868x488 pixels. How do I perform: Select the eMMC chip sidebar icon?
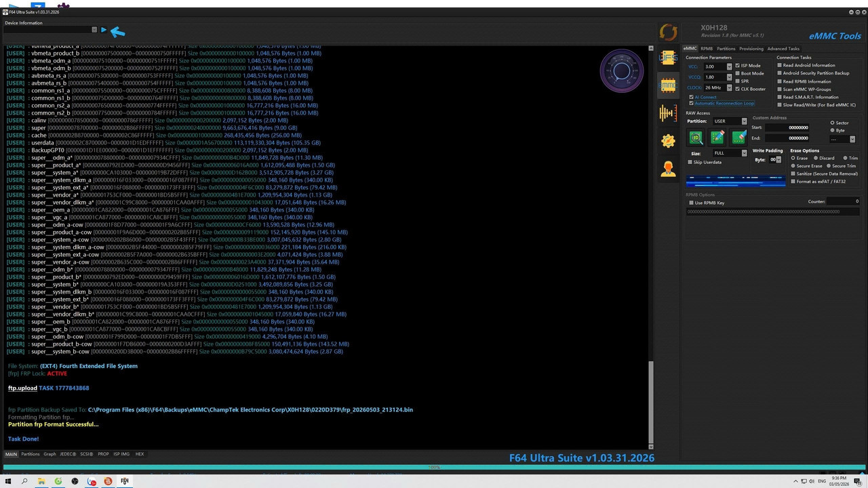pyautogui.click(x=668, y=85)
